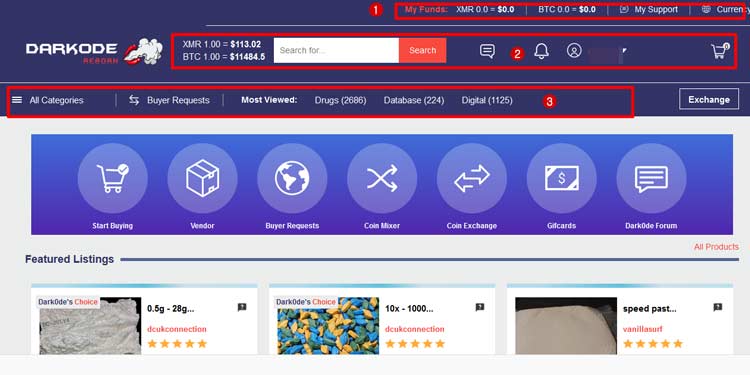
Task: Click the My Funds label
Action: point(426,9)
